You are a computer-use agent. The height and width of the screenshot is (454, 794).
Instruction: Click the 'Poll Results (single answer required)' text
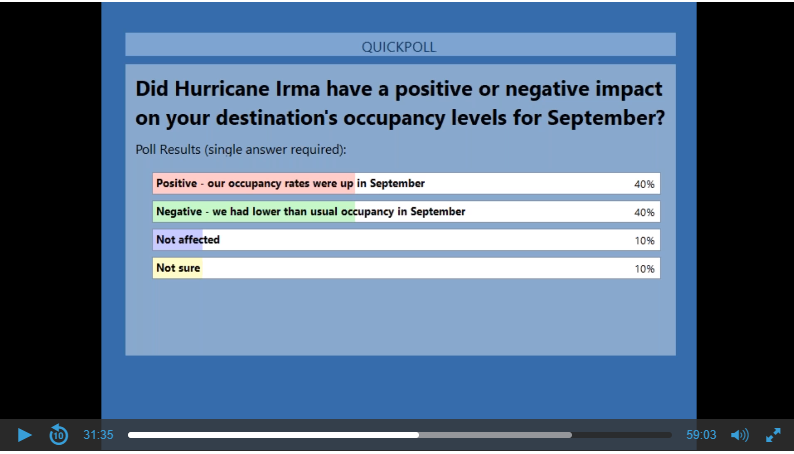240,150
